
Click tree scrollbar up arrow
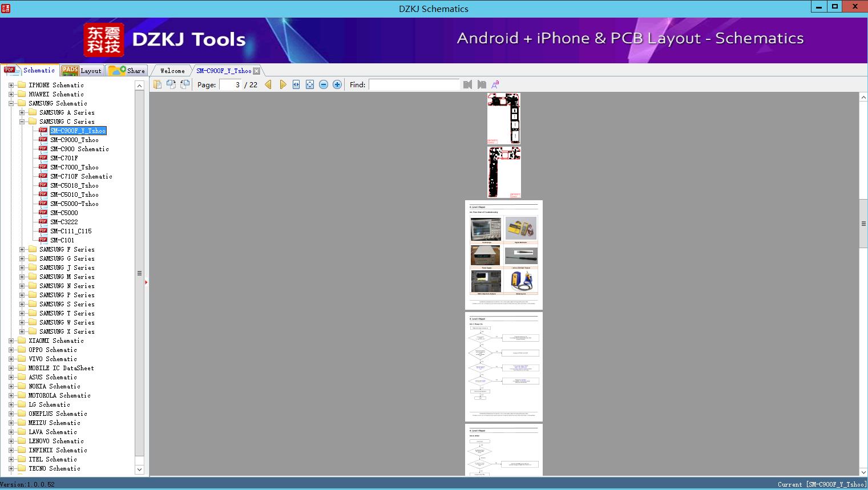click(x=139, y=86)
